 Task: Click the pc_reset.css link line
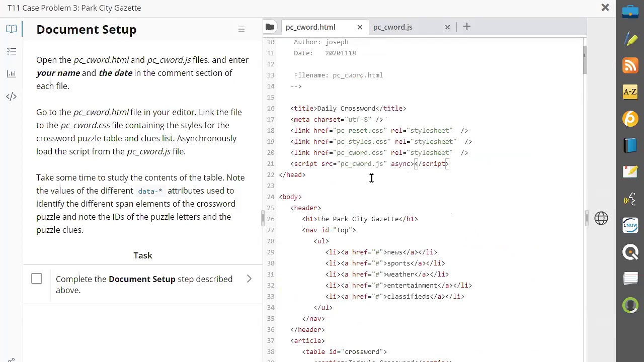pyautogui.click(x=379, y=131)
